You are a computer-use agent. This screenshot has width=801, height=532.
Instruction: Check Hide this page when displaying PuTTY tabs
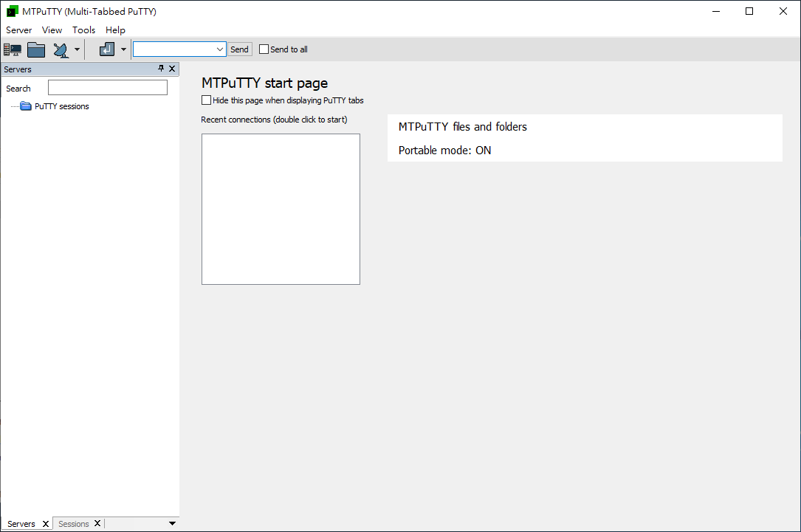[206, 100]
